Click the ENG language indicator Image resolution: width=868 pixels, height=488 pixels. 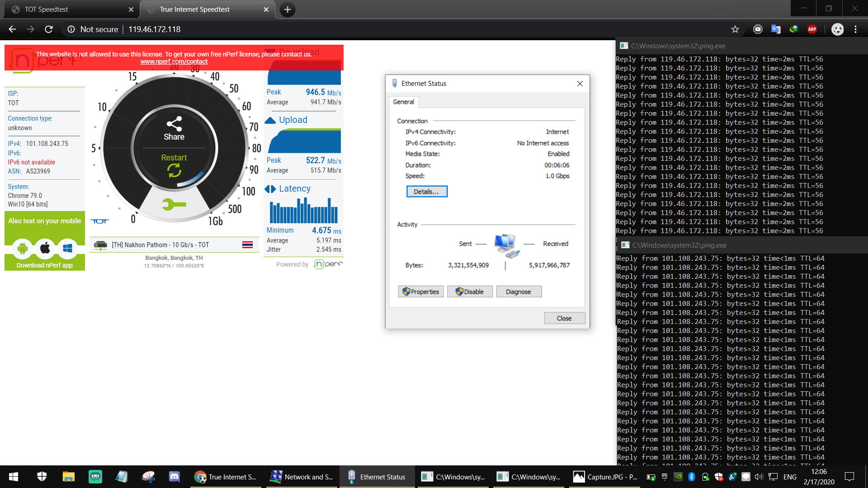coord(790,477)
